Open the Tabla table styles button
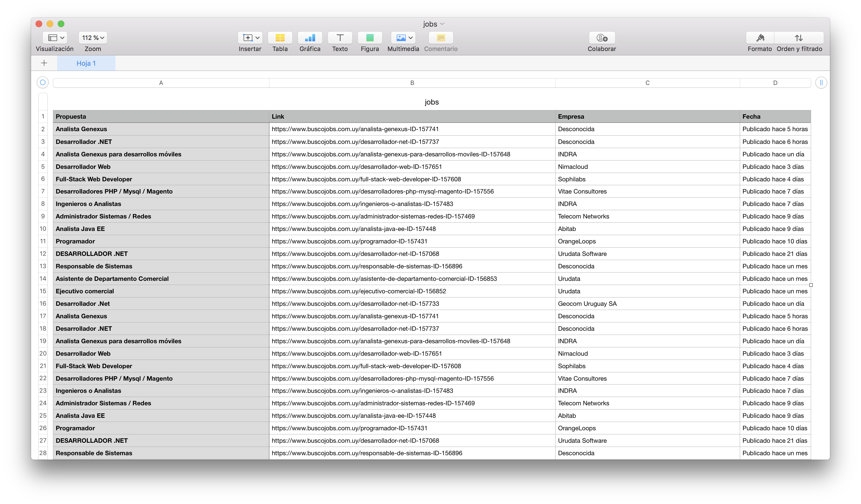The image size is (861, 504). pos(280,37)
